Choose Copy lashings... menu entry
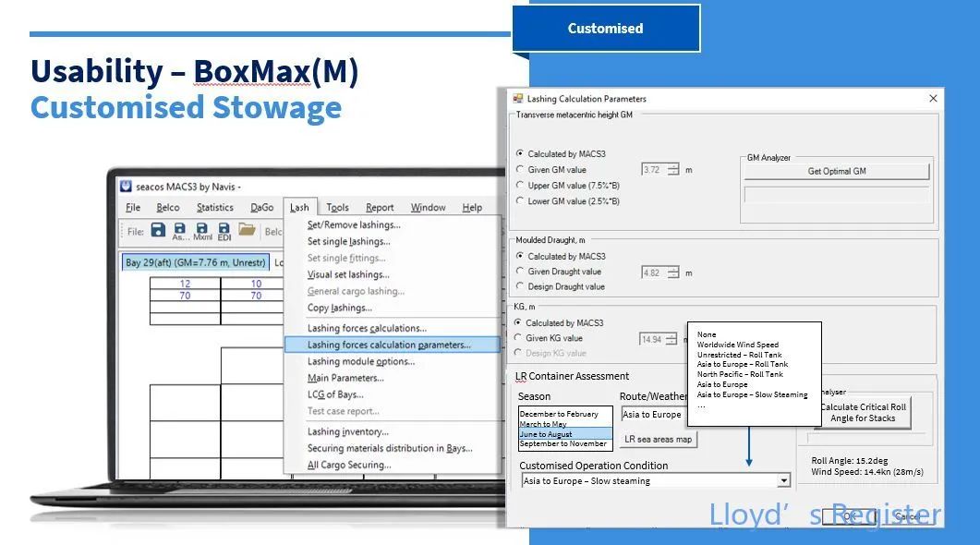 (393, 308)
